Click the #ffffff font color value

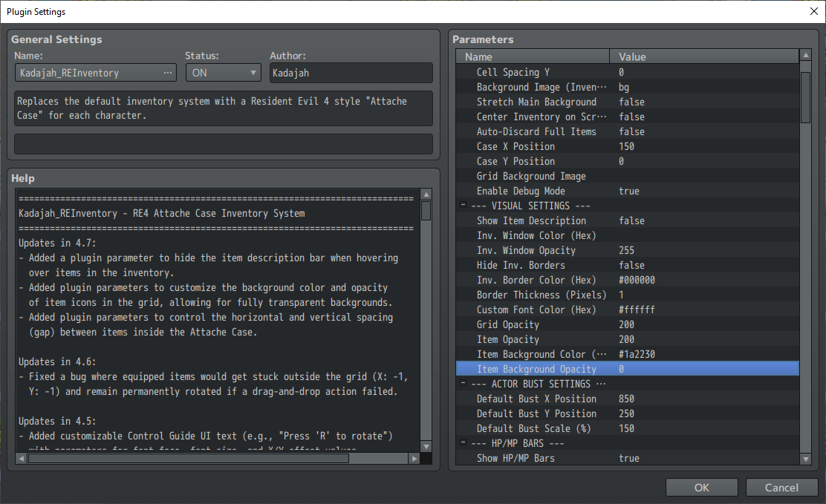click(637, 310)
